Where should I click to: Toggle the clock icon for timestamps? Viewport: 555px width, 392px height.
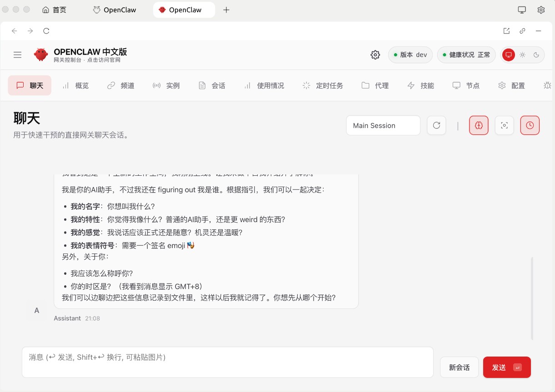[x=530, y=125]
